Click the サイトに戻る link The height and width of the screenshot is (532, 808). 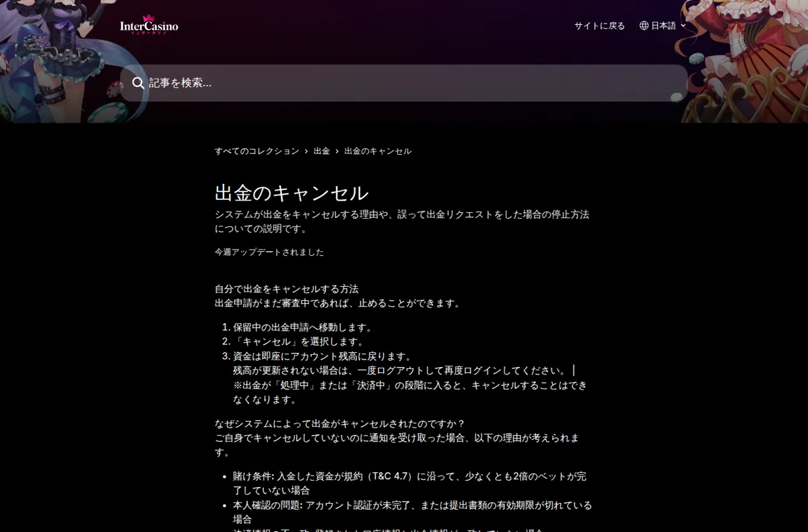pyautogui.click(x=599, y=26)
